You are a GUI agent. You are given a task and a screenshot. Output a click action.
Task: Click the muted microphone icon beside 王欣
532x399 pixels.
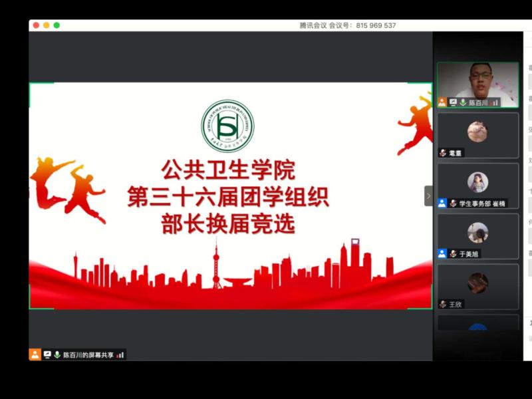pyautogui.click(x=442, y=304)
